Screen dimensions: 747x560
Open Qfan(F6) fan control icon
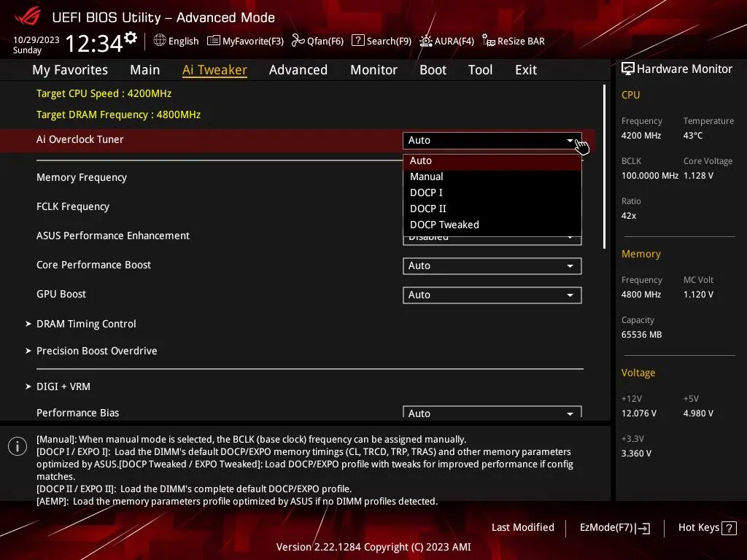[x=298, y=41]
